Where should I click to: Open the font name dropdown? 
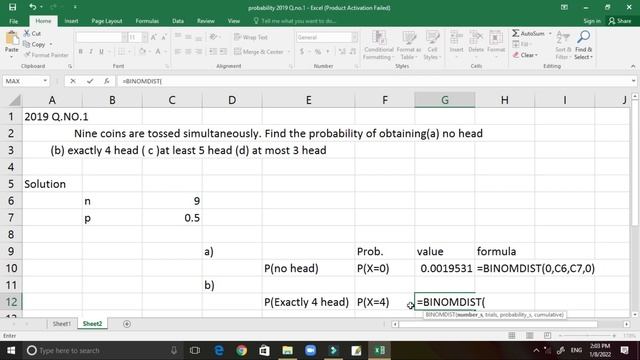tap(124, 37)
